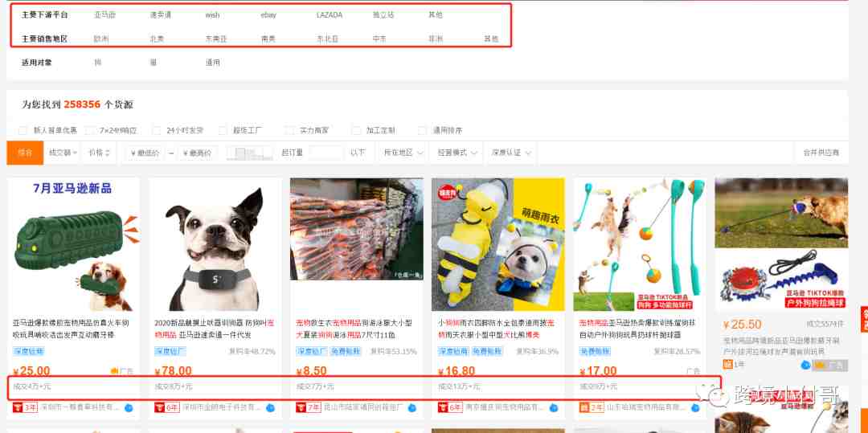Image resolution: width=868 pixels, height=433 pixels.
Task: Enable the 24小时发货 filter checkbox
Action: 156,130
